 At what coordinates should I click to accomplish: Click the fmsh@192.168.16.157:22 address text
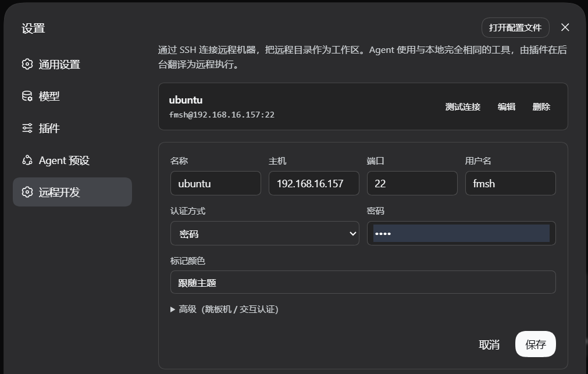(222, 115)
